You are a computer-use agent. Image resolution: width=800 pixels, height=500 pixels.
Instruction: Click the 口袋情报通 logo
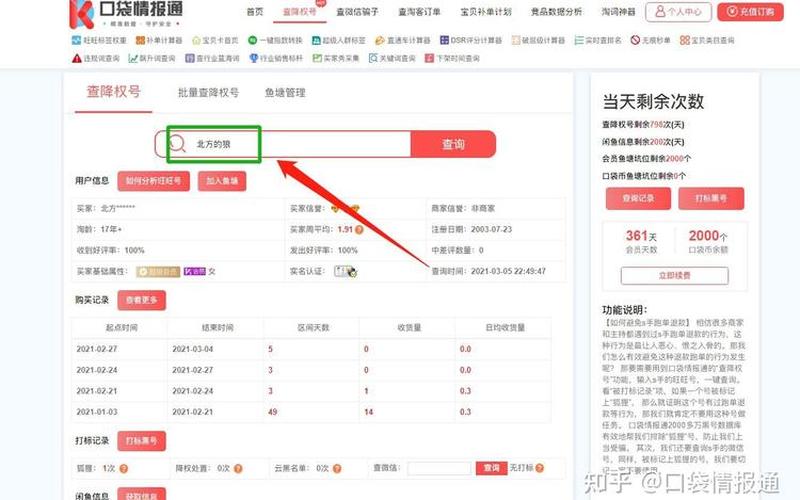coord(126,14)
